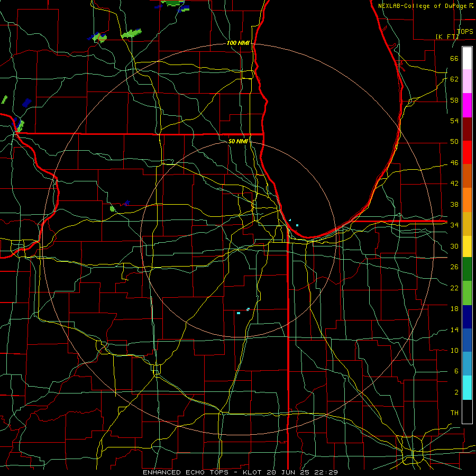Pick the magenta block in the color scale
This screenshot has height=476, width=476.
467,105
